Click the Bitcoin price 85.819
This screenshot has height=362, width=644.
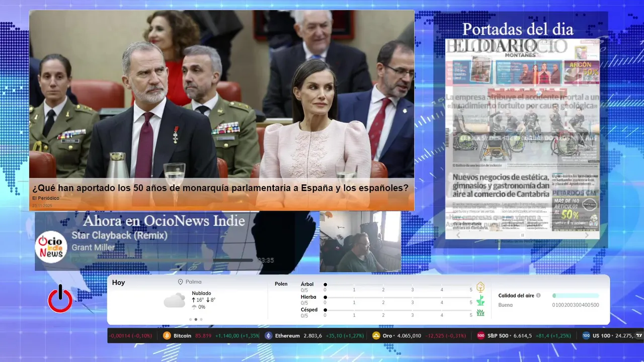click(x=203, y=336)
